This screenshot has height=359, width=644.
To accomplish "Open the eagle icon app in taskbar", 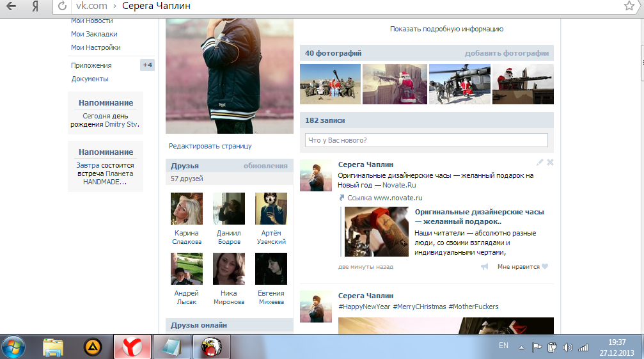I will (211, 347).
